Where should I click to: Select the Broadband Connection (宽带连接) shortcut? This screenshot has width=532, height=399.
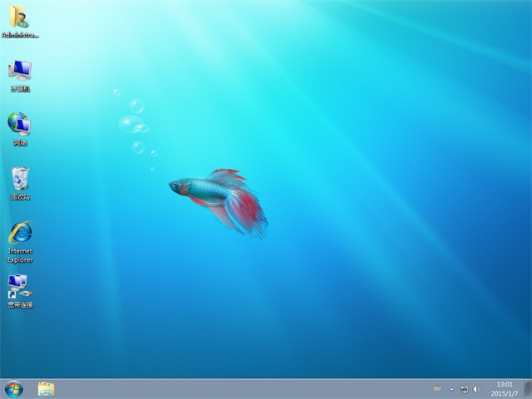[20, 287]
